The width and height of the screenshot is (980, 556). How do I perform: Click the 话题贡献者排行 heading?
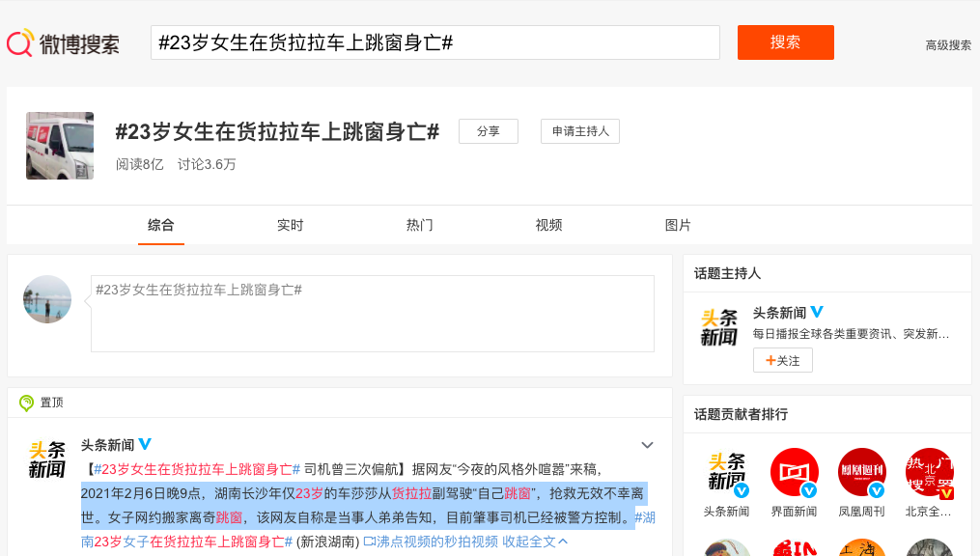click(x=741, y=414)
